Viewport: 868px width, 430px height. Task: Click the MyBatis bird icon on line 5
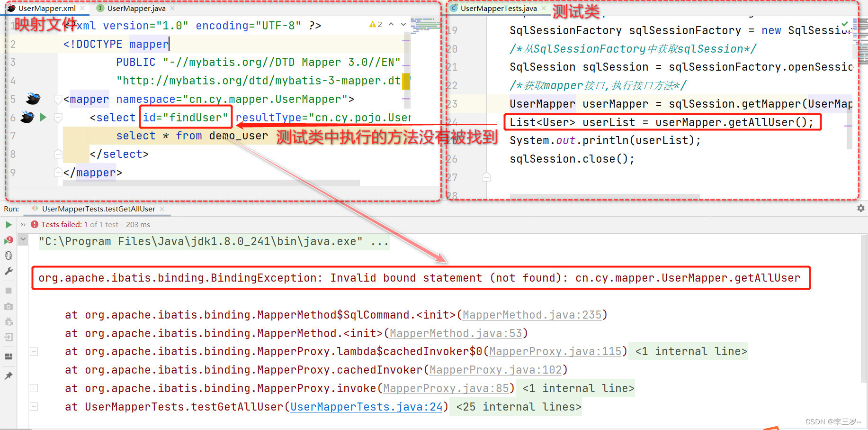pos(33,99)
